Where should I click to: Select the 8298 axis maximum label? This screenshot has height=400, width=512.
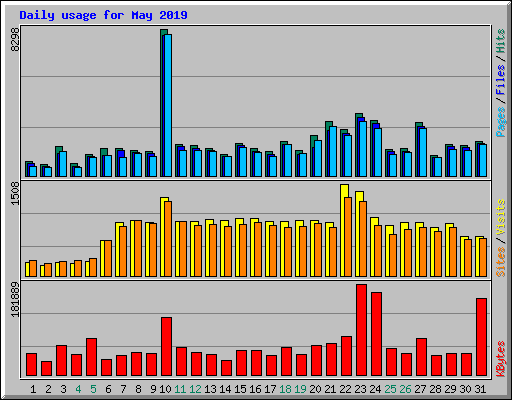15,39
